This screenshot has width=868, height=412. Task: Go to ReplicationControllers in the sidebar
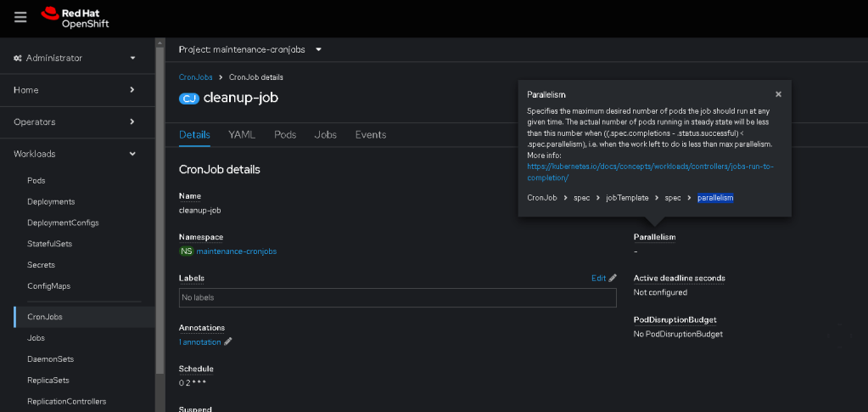66,402
